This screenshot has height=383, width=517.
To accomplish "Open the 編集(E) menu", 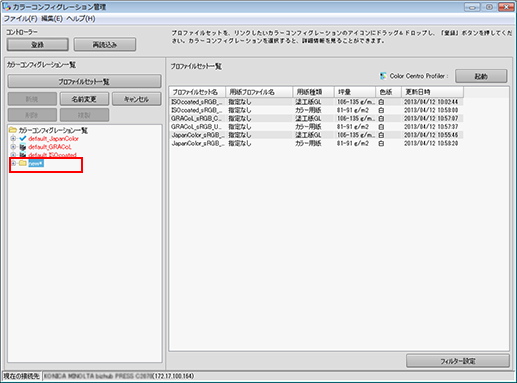I will click(x=52, y=19).
